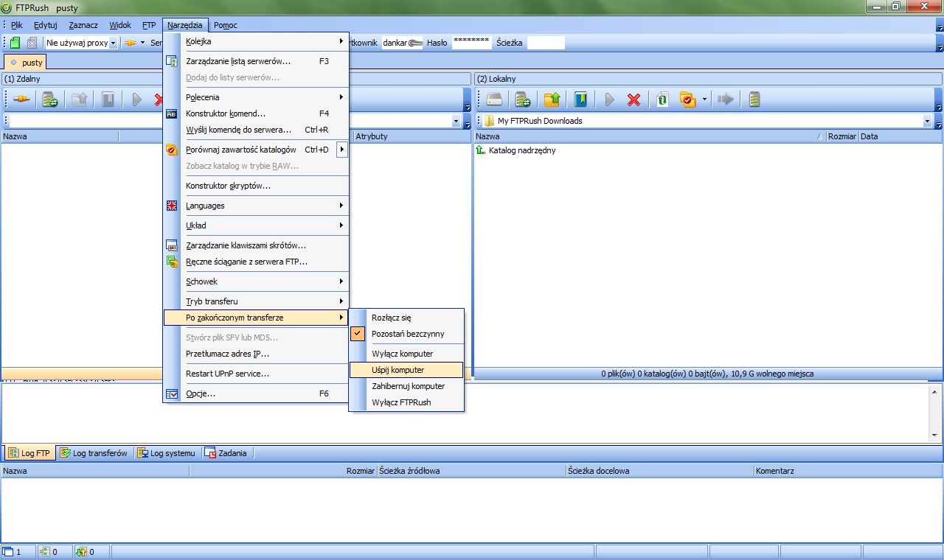Click the remote pane server list icon
The image size is (944, 560).
[x=50, y=99]
